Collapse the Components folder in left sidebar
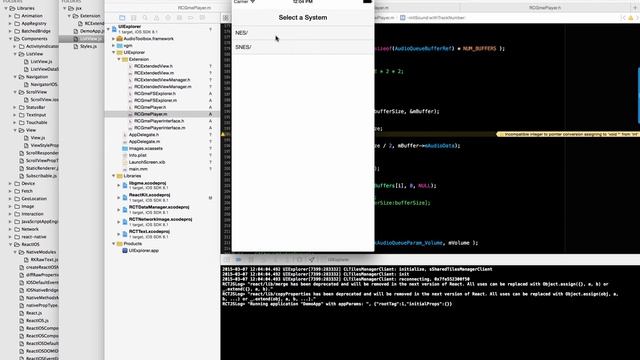 pyautogui.click(x=11, y=39)
